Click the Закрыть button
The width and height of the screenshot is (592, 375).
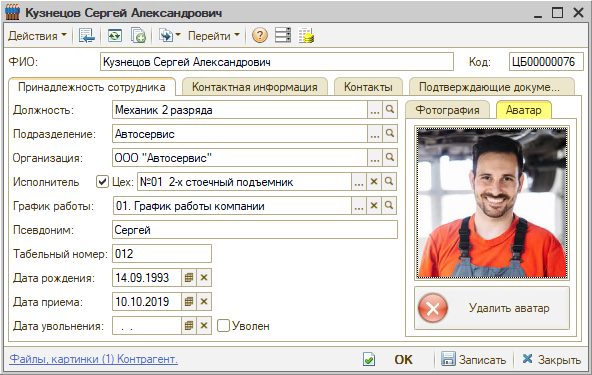552,360
